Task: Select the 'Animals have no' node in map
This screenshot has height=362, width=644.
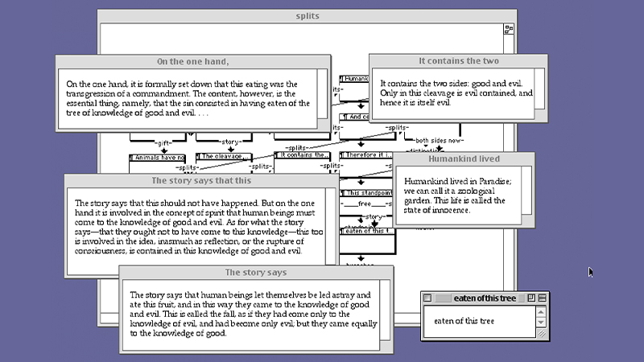Action: point(157,157)
